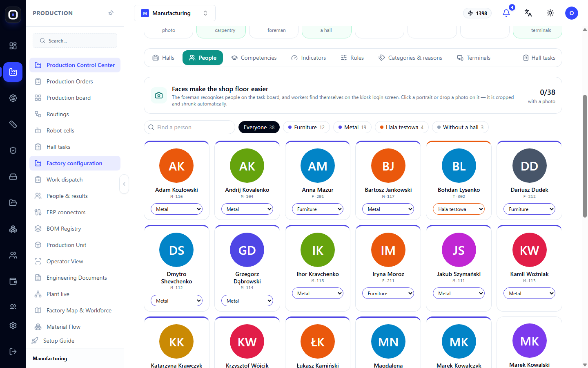Image resolution: width=588 pixels, height=368 pixels.
Task: Switch to the Competencies tab
Action: pos(254,58)
